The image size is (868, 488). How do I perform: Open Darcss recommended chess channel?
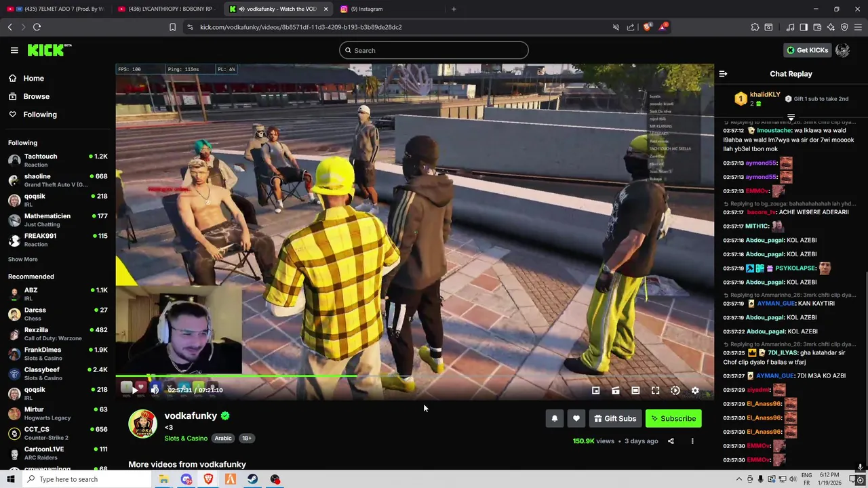(58, 314)
